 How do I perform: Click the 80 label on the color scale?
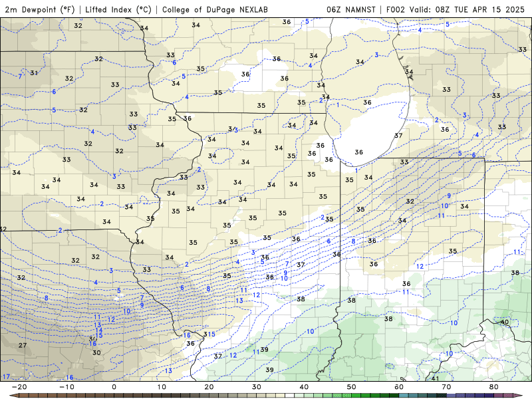pyautogui.click(x=494, y=387)
